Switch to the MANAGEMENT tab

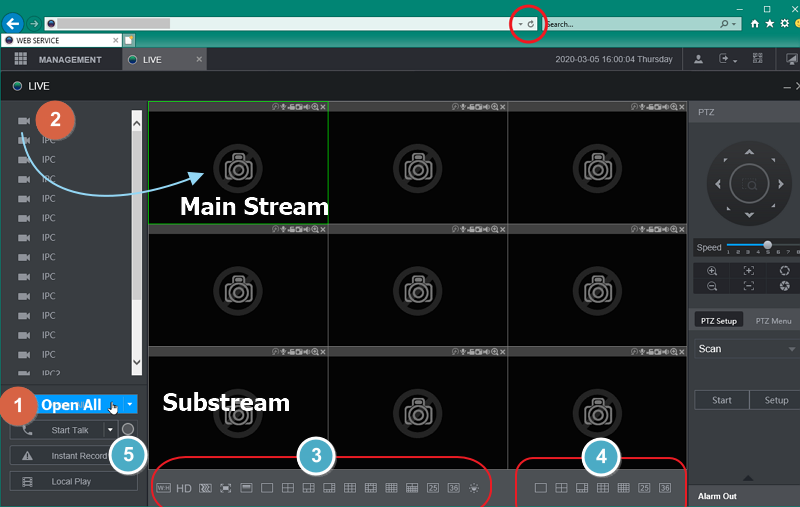[x=58, y=60]
